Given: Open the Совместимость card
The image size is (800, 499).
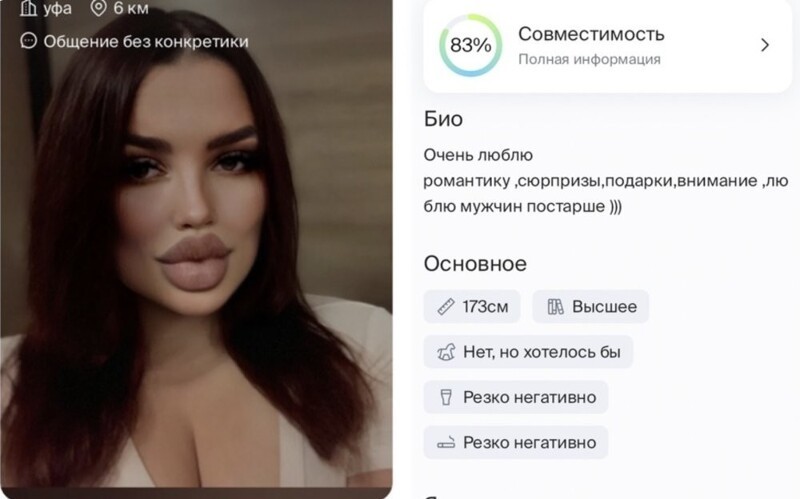Looking at the screenshot, I should 607,46.
